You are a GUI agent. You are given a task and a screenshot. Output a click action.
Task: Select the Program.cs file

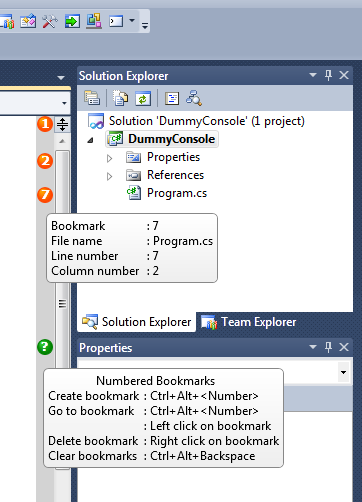[177, 193]
